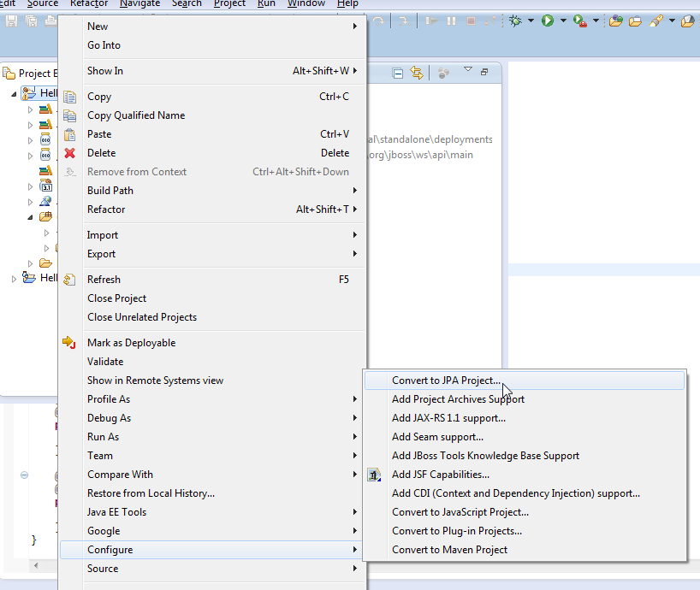700x590 pixels.
Task: Open the Run button dropdown arrow
Action: pos(563,21)
